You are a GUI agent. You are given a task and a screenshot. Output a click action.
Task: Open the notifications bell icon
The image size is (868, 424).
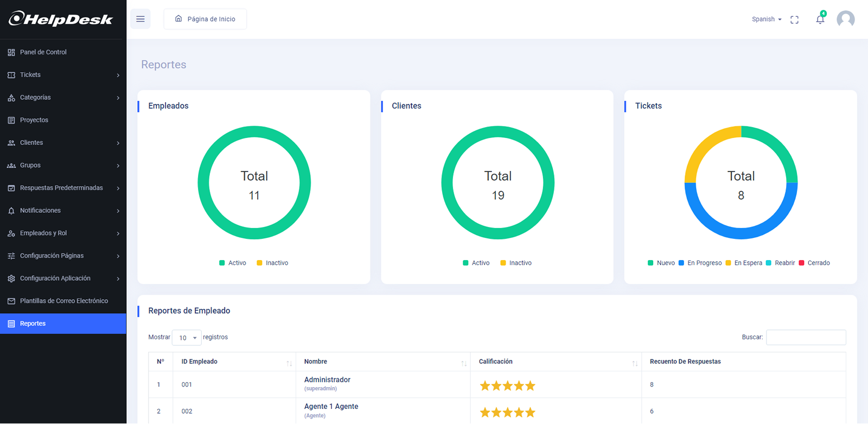[x=820, y=20]
